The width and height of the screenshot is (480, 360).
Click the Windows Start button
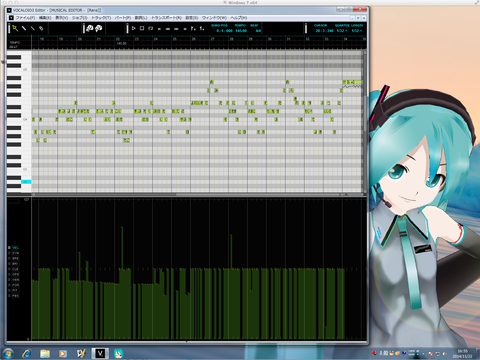(x=8, y=353)
